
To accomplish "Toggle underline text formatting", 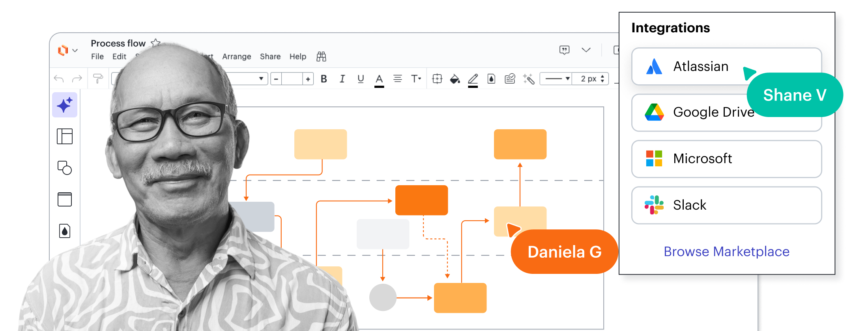I will [361, 79].
